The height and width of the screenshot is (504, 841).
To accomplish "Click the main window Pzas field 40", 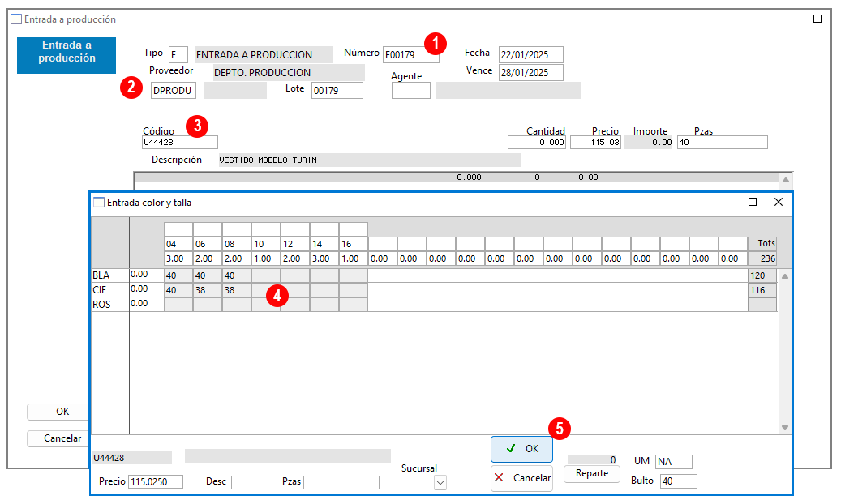I will pyautogui.click(x=723, y=142).
